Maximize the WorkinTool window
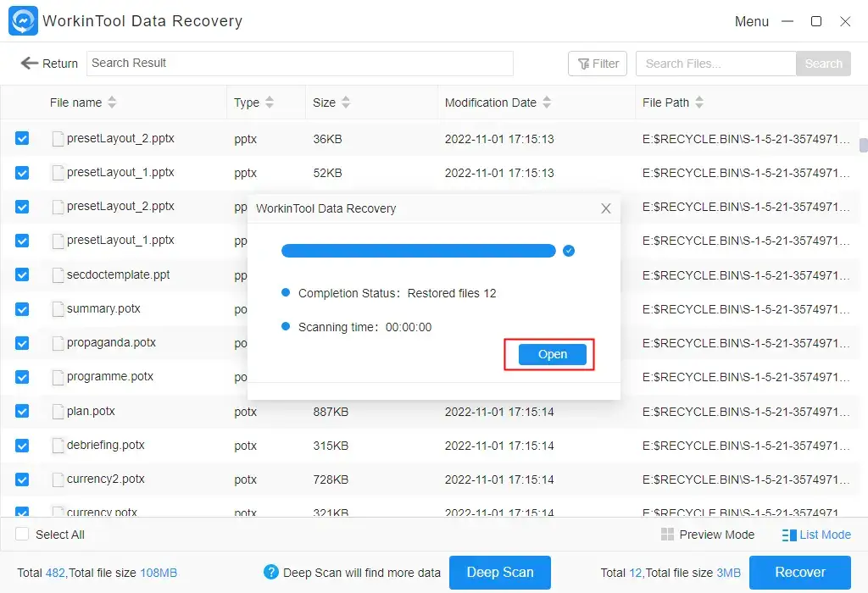Screen dimensions: 868x593 click(x=816, y=21)
